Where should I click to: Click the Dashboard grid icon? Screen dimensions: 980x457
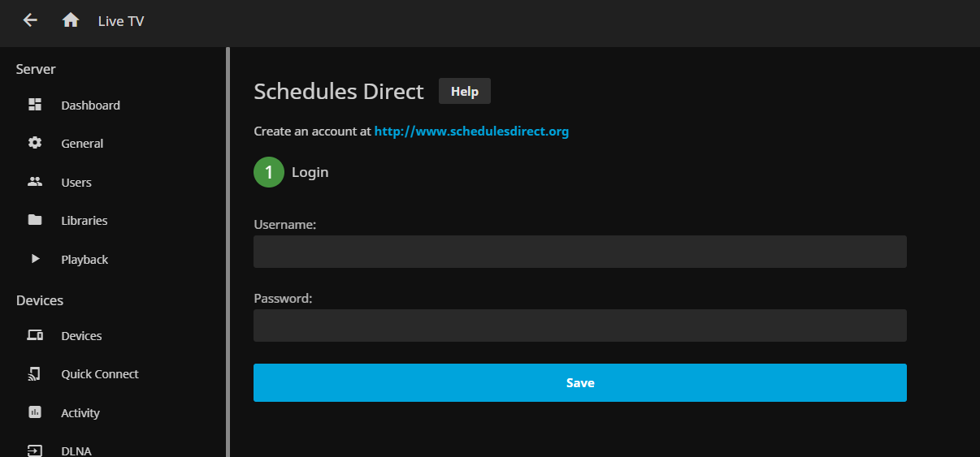coord(35,105)
